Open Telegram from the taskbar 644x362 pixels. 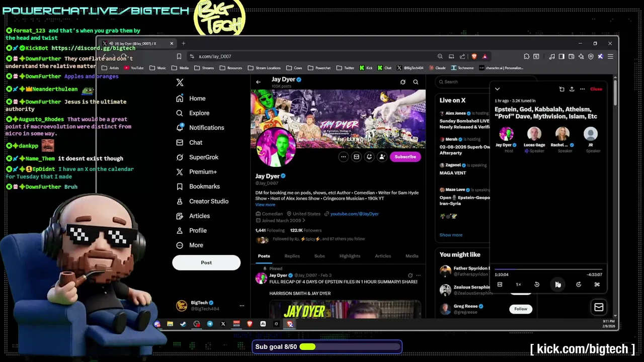(x=210, y=324)
